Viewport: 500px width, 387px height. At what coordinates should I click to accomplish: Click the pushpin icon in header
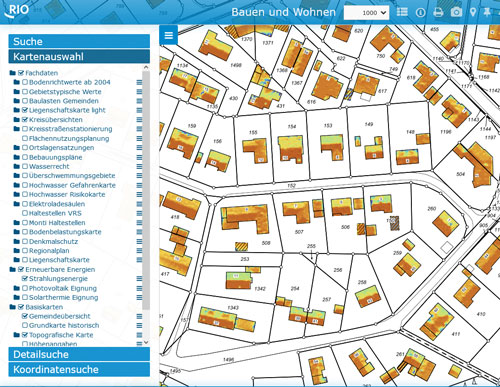(x=487, y=13)
